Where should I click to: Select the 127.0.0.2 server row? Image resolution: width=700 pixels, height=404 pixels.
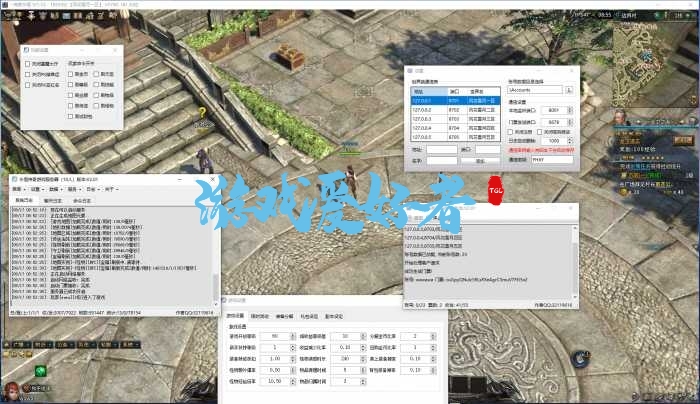click(455, 110)
